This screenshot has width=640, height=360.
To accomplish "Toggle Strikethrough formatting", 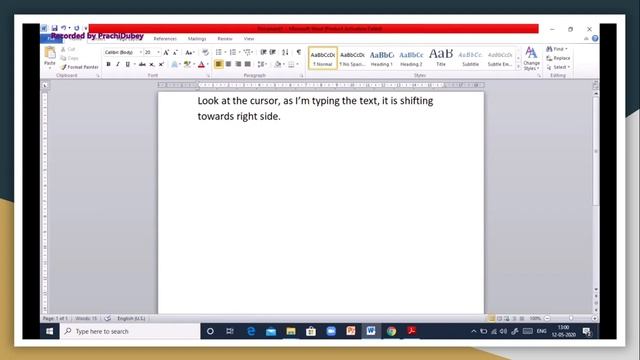I will (142, 64).
